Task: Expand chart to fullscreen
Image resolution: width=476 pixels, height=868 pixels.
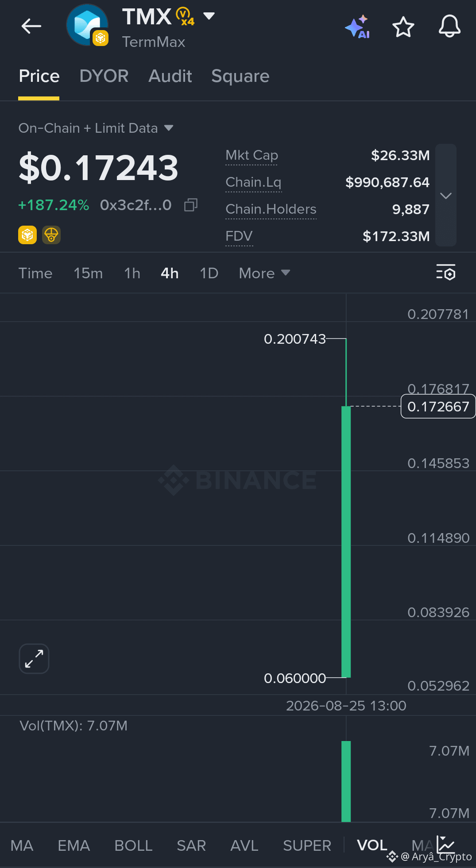Action: tap(34, 659)
